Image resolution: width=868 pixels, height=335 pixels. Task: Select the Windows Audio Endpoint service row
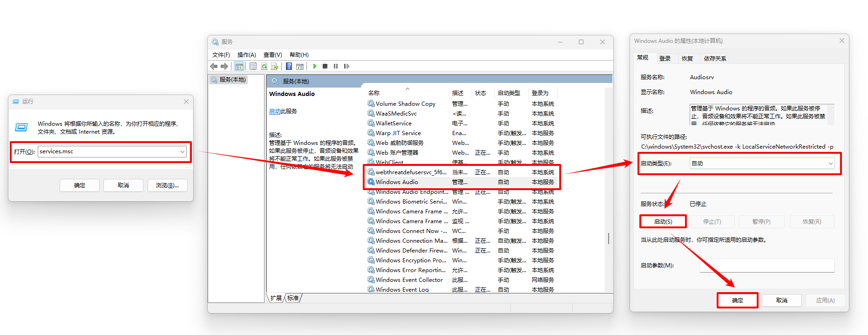click(461, 191)
